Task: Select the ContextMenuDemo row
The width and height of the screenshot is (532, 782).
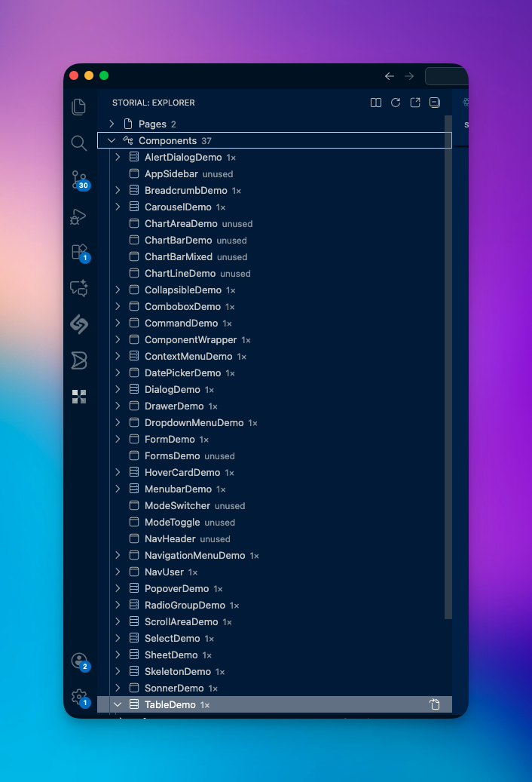Action: [x=274, y=356]
